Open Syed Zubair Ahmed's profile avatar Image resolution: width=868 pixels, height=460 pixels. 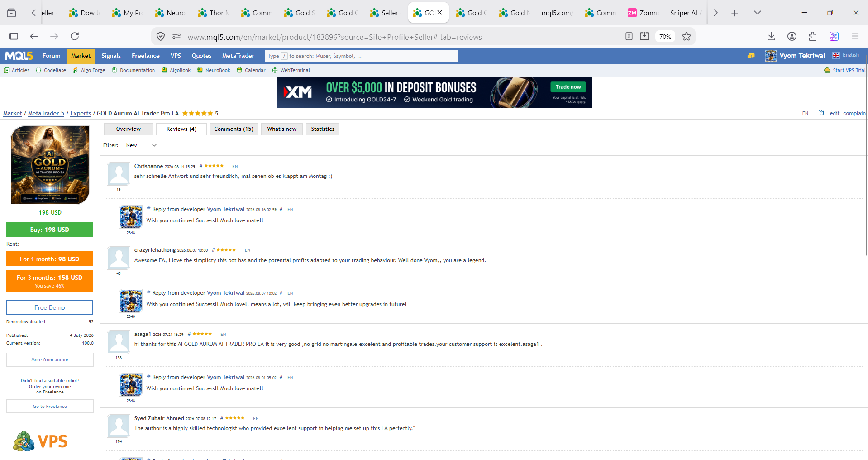(119, 426)
